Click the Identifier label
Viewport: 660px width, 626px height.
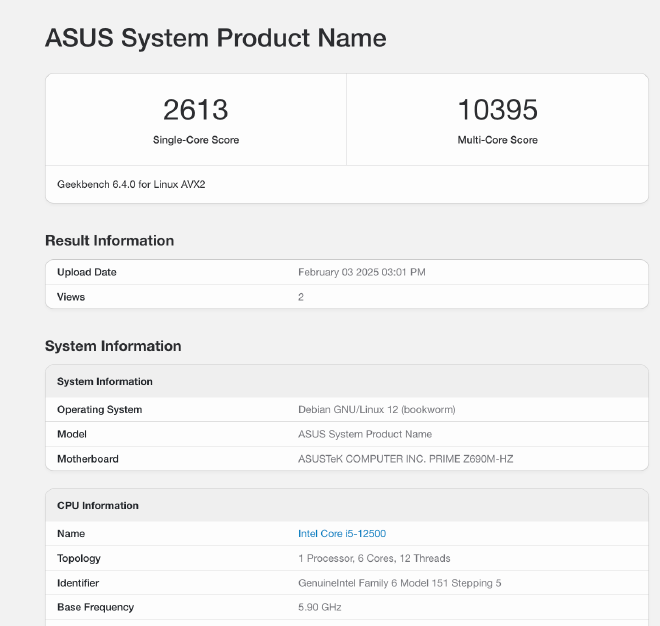click(x=78, y=583)
